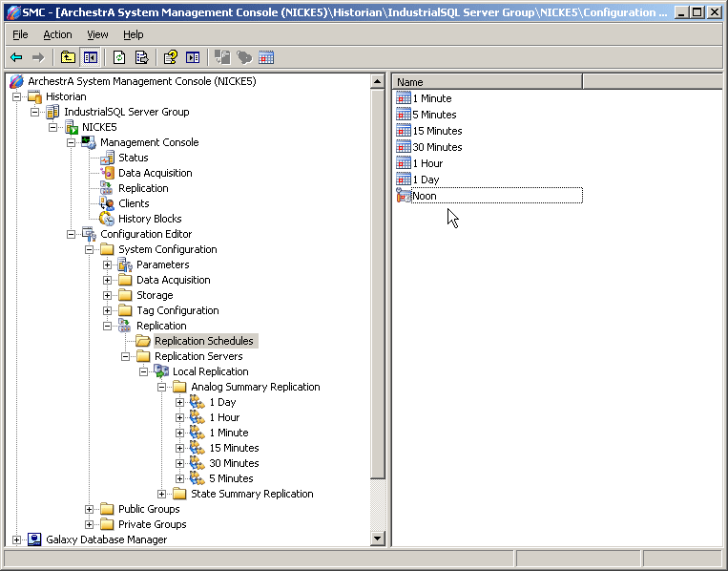Click the 30 Minutes schedule icon in list
This screenshot has height=571, width=728.
point(404,147)
